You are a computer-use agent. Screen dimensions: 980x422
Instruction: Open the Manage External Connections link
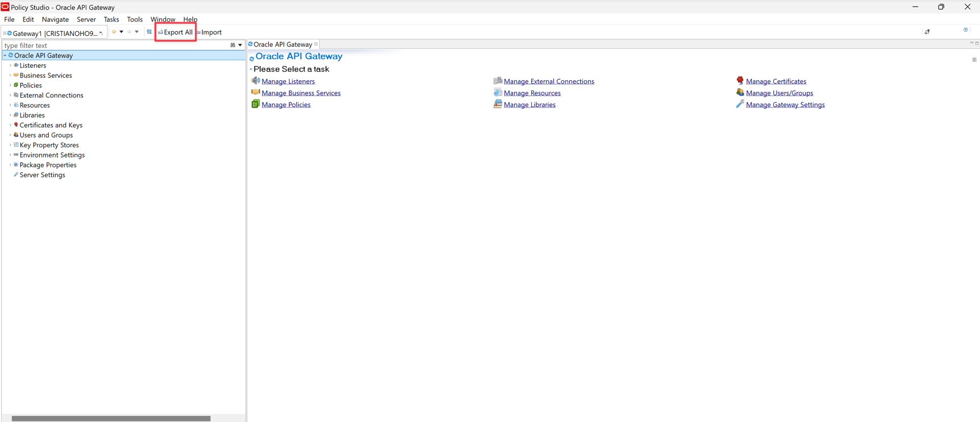(x=548, y=81)
